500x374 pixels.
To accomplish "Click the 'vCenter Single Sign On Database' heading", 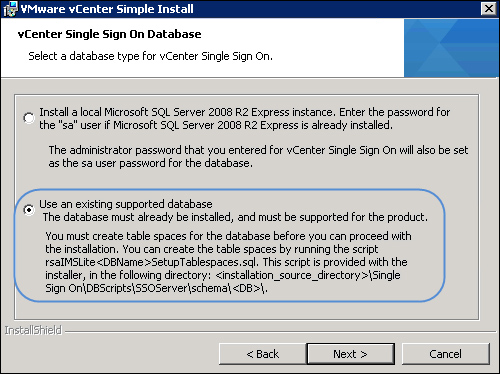I will (x=109, y=34).
